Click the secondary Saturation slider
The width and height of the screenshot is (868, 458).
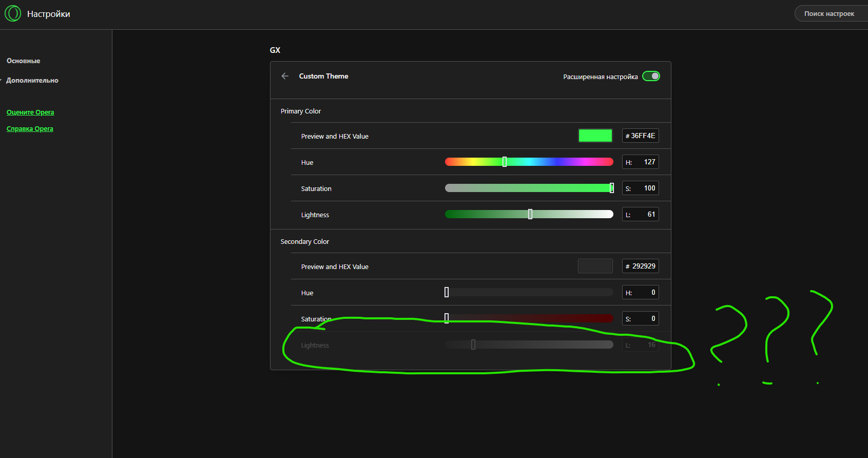click(x=529, y=318)
